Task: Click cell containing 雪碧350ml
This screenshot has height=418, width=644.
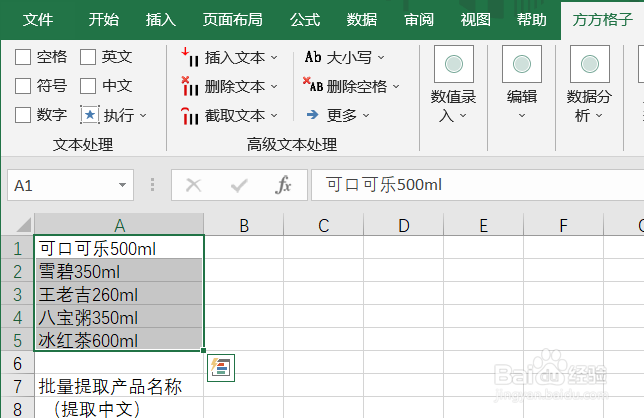Action: (119, 271)
